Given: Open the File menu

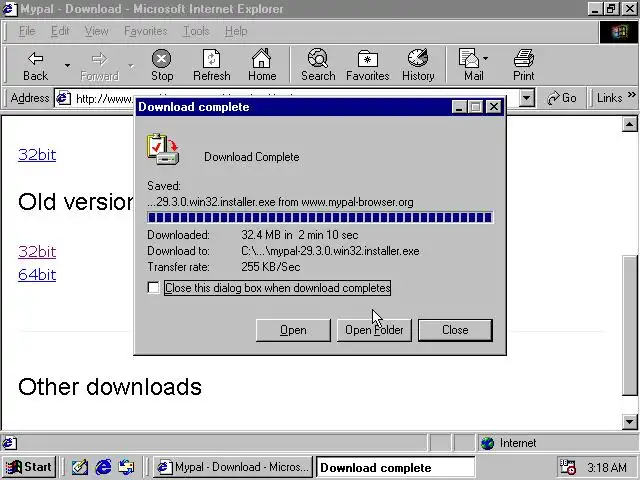Looking at the screenshot, I should pos(27,31).
